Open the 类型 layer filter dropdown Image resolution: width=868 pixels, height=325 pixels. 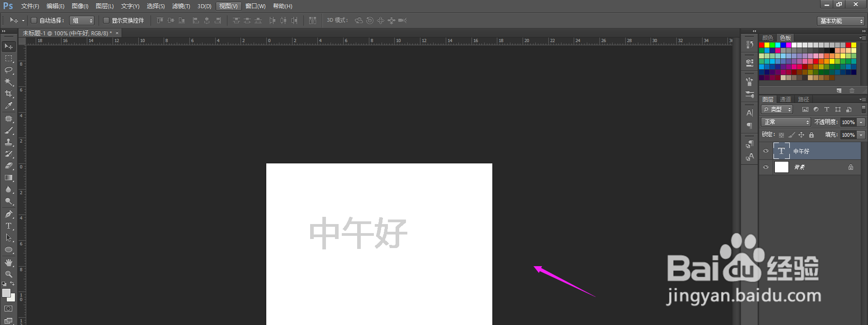click(777, 110)
